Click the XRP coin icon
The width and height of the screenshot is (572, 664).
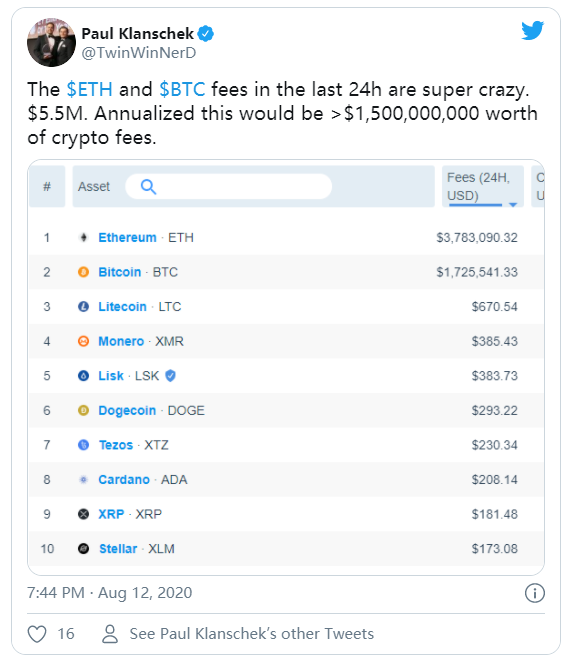point(83,514)
